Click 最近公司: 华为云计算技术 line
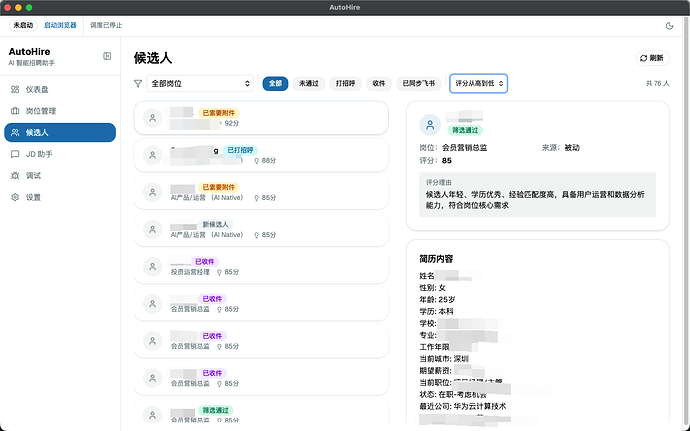The height and width of the screenshot is (431, 690). (463, 406)
